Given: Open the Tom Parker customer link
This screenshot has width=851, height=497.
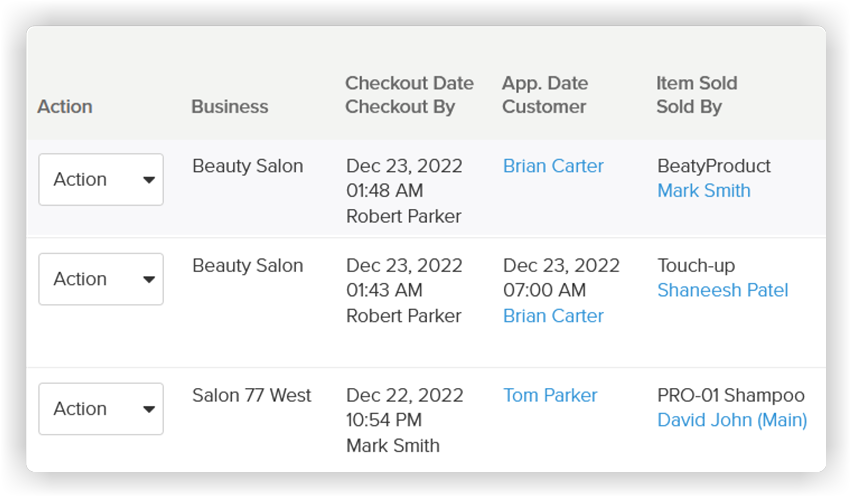Looking at the screenshot, I should [x=550, y=396].
